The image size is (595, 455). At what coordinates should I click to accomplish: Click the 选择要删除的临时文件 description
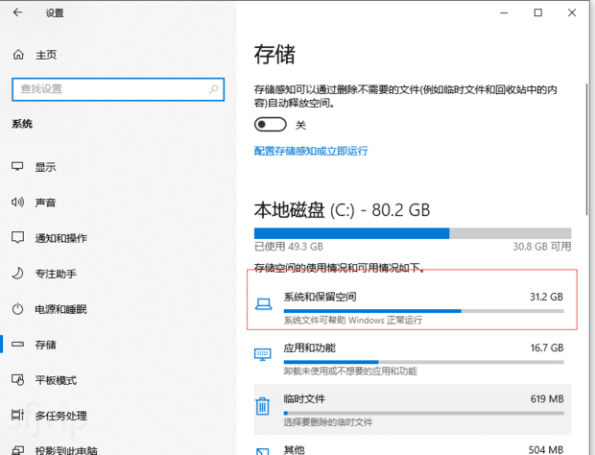click(x=328, y=422)
